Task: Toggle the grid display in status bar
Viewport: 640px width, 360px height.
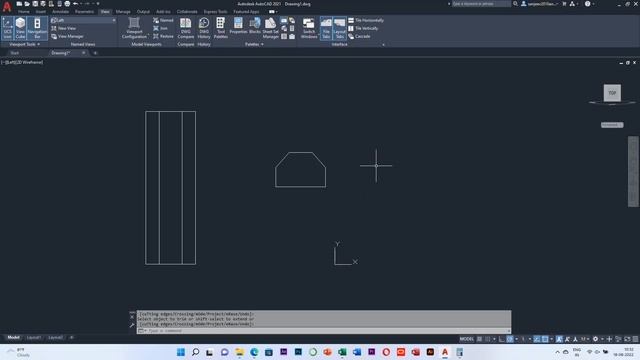Action: 480,339
